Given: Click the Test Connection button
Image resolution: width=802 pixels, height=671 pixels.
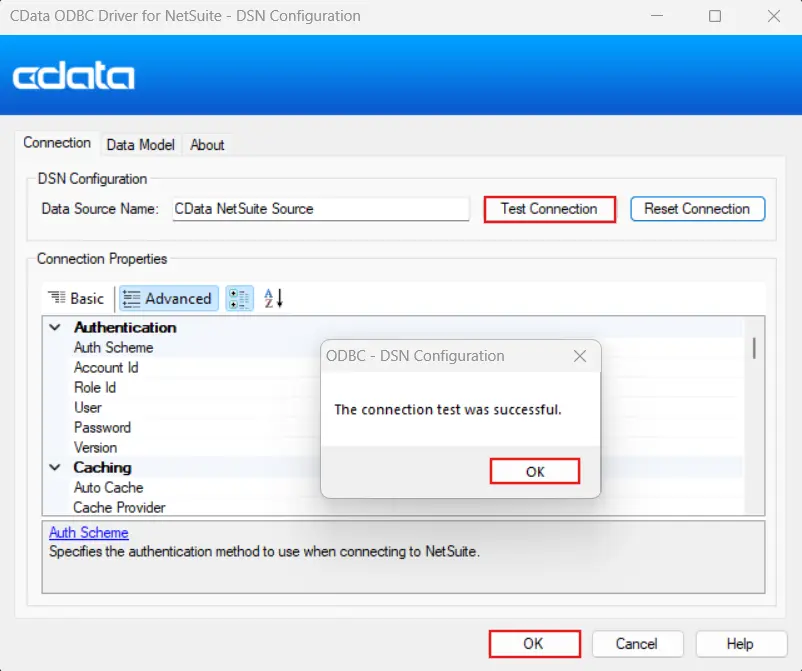Looking at the screenshot, I should [x=549, y=209].
